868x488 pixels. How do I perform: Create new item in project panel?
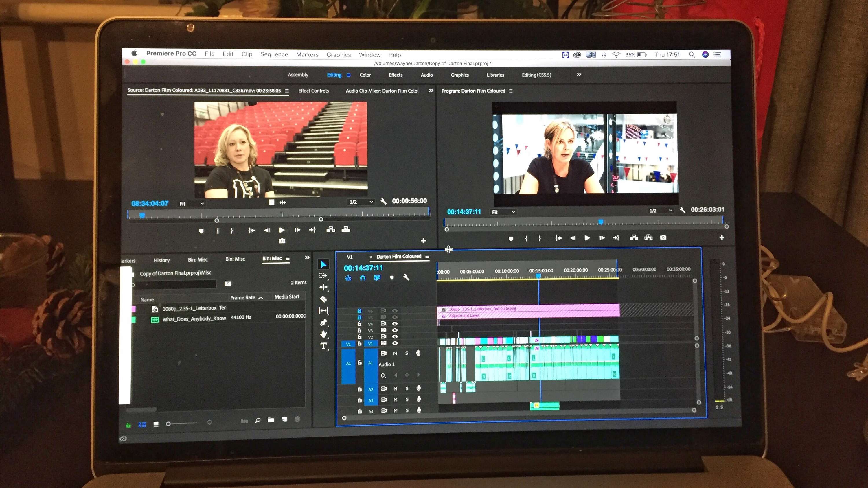[x=284, y=419]
